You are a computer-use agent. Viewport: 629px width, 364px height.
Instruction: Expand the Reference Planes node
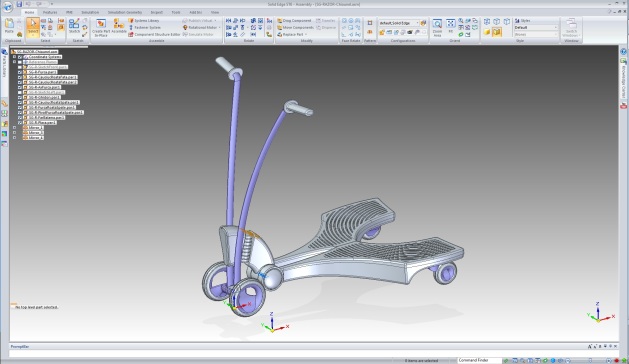point(14,62)
